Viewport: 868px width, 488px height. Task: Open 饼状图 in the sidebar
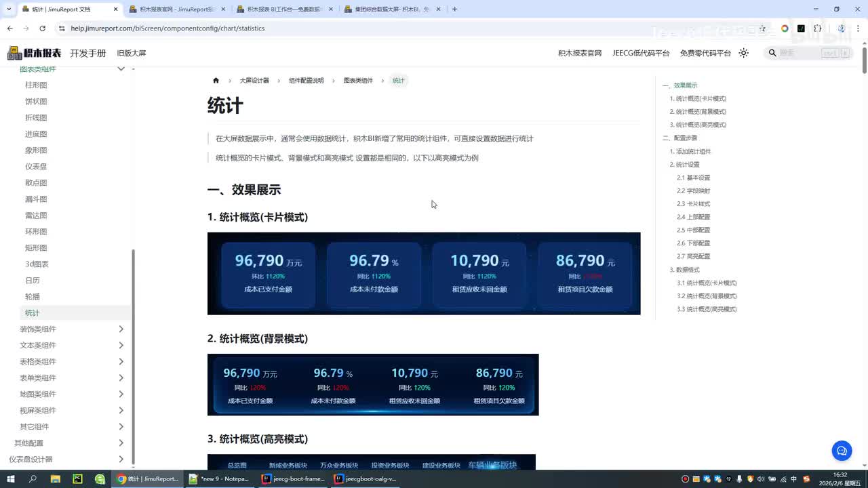pyautogui.click(x=36, y=102)
